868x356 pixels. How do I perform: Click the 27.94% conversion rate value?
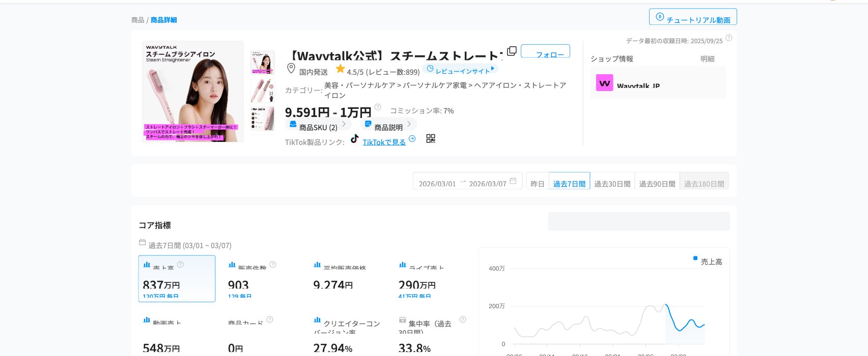[x=332, y=348]
